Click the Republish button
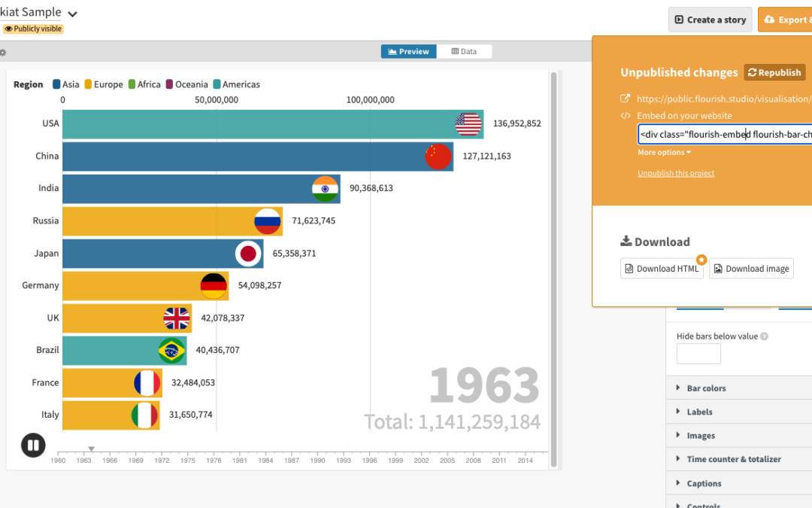Image resolution: width=812 pixels, height=508 pixels. tap(774, 72)
